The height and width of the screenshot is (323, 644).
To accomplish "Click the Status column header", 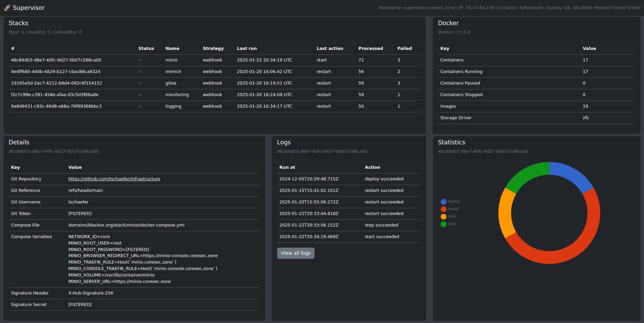I will click(x=146, y=49).
